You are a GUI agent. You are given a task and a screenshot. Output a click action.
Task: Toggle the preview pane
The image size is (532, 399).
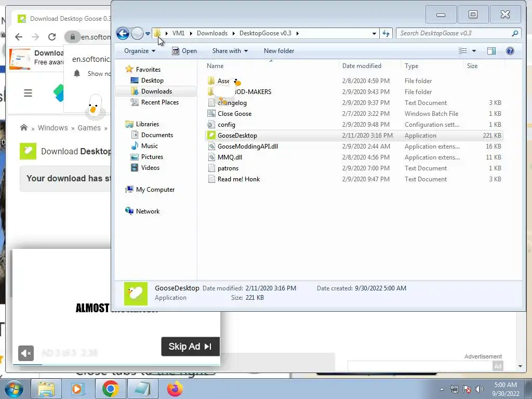pyautogui.click(x=491, y=51)
